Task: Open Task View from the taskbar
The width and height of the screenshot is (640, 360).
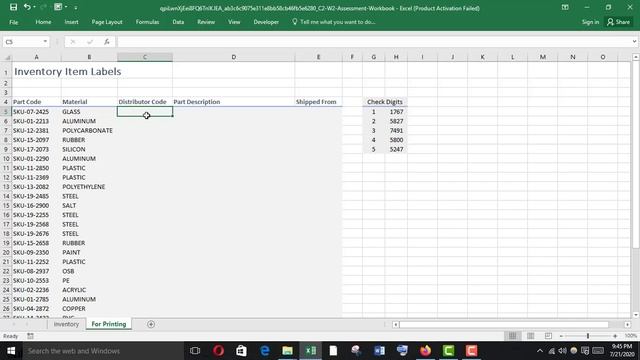Action: pyautogui.click(x=195, y=351)
